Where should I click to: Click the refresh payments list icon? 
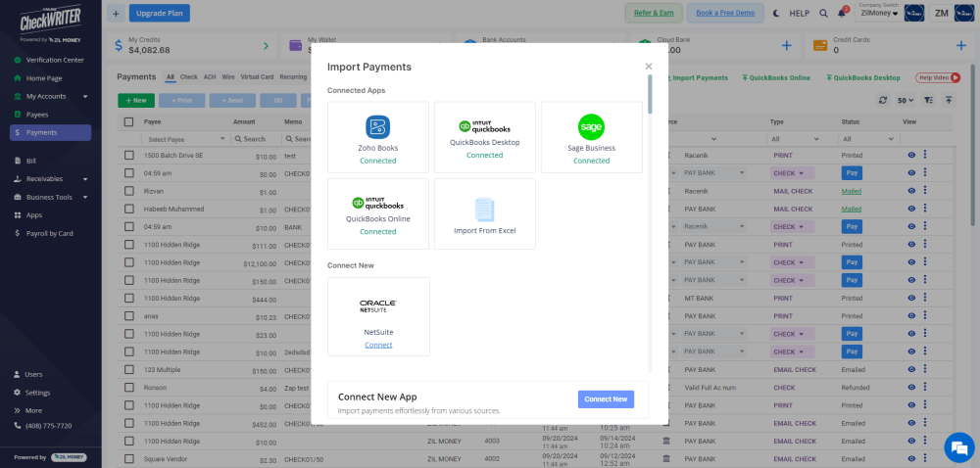883,100
